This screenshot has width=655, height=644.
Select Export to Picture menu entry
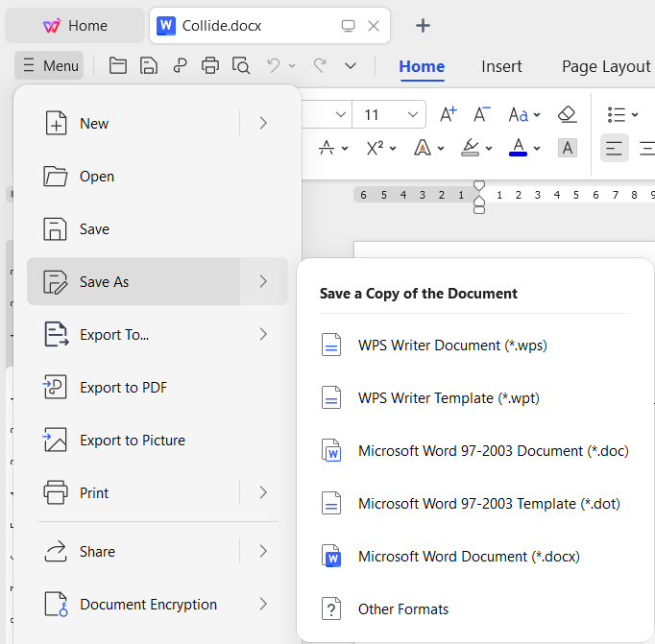click(x=158, y=440)
